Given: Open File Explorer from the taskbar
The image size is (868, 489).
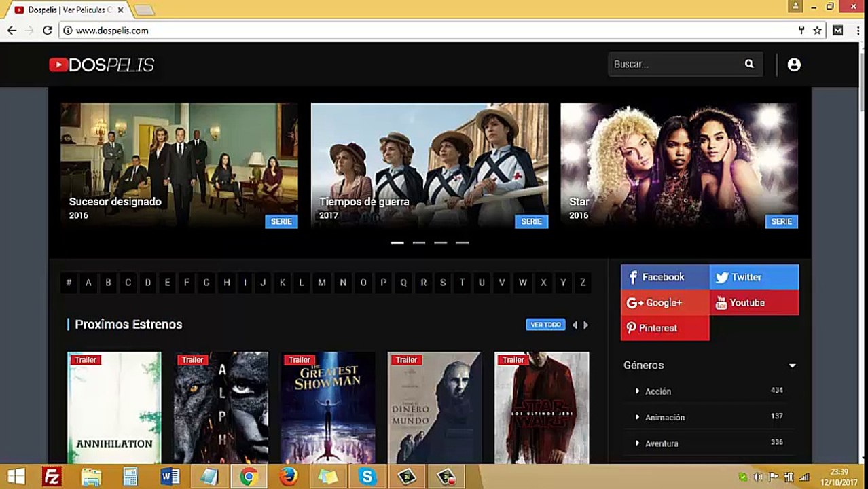Looking at the screenshot, I should tap(91, 477).
